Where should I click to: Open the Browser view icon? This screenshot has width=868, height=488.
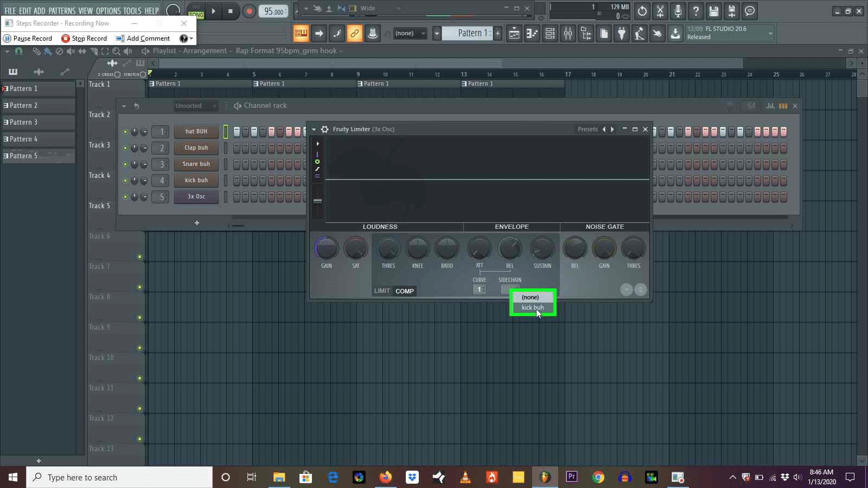tap(586, 34)
